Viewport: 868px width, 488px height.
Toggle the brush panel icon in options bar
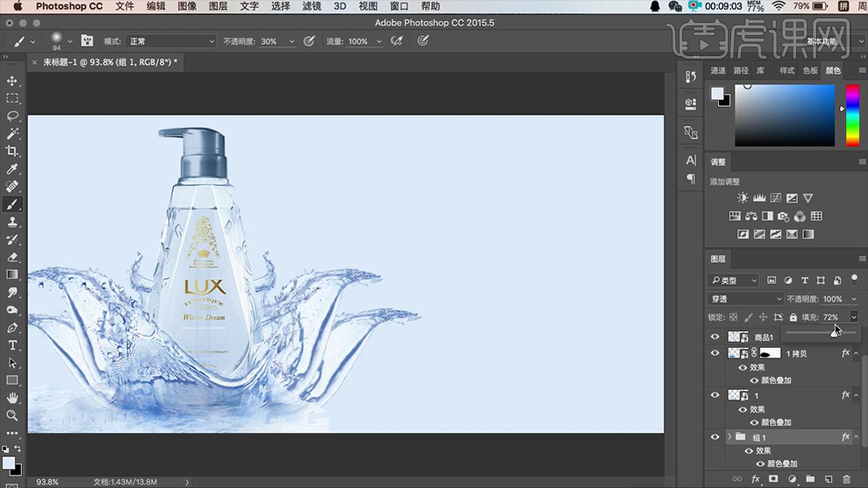point(87,41)
